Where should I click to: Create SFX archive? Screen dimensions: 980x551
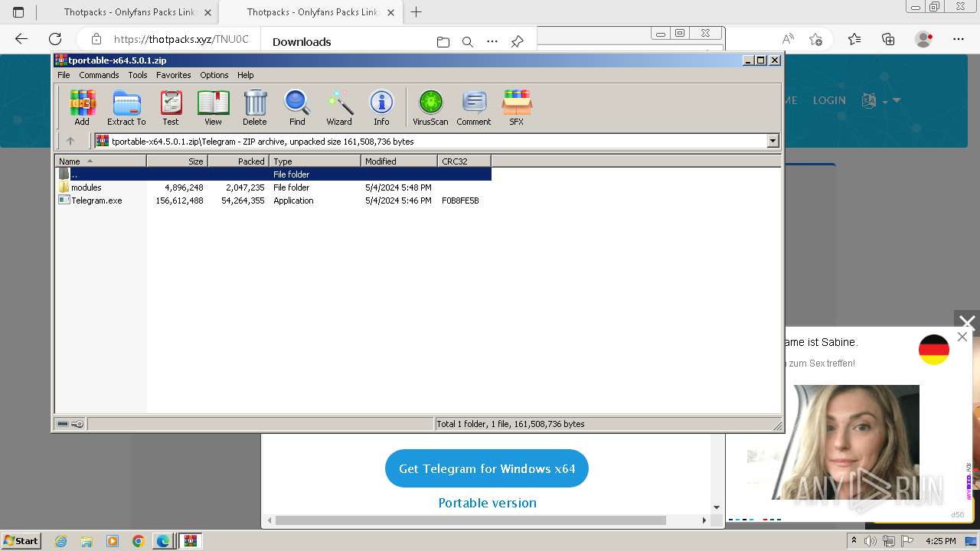(517, 107)
